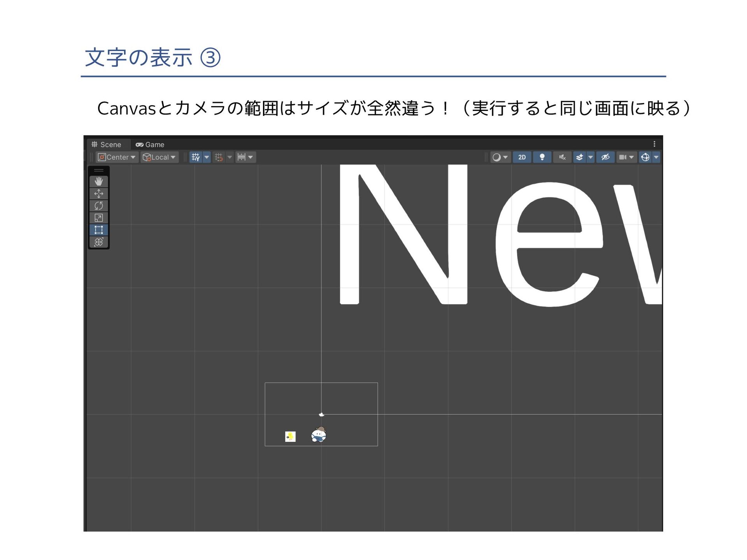Screen dimensions: 747x560
Task: Open the Local handle rotation dropdown
Action: pos(160,157)
